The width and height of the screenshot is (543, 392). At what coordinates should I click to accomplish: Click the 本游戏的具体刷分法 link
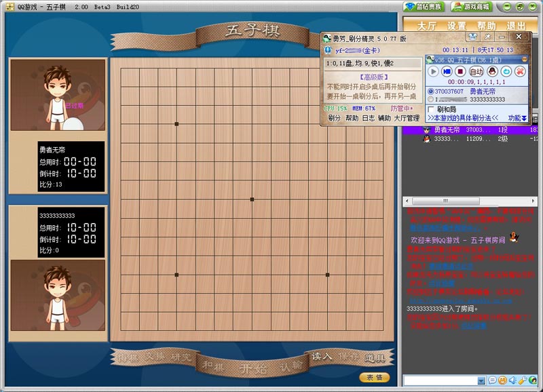point(463,118)
